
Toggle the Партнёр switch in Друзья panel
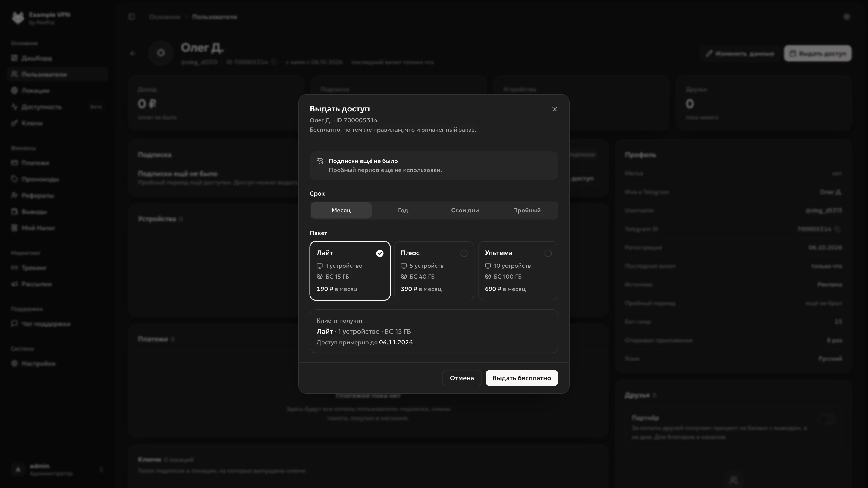coord(826,420)
